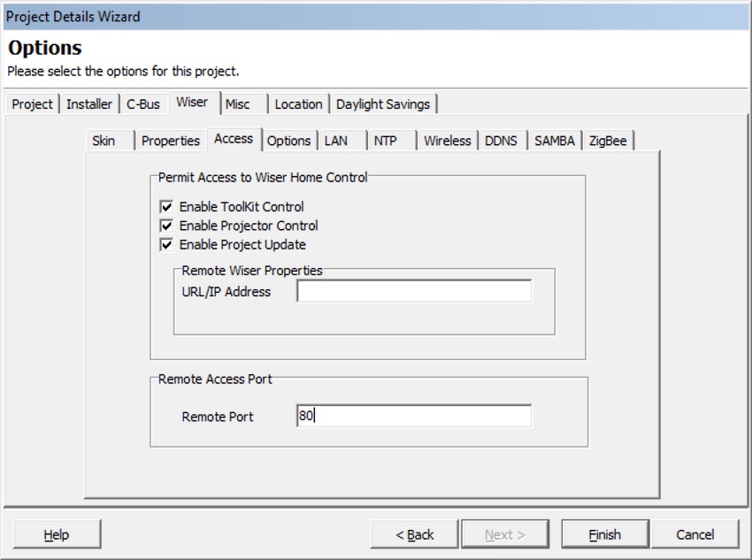This screenshot has height=560, width=752.
Task: Cancel the wizard
Action: click(x=694, y=534)
